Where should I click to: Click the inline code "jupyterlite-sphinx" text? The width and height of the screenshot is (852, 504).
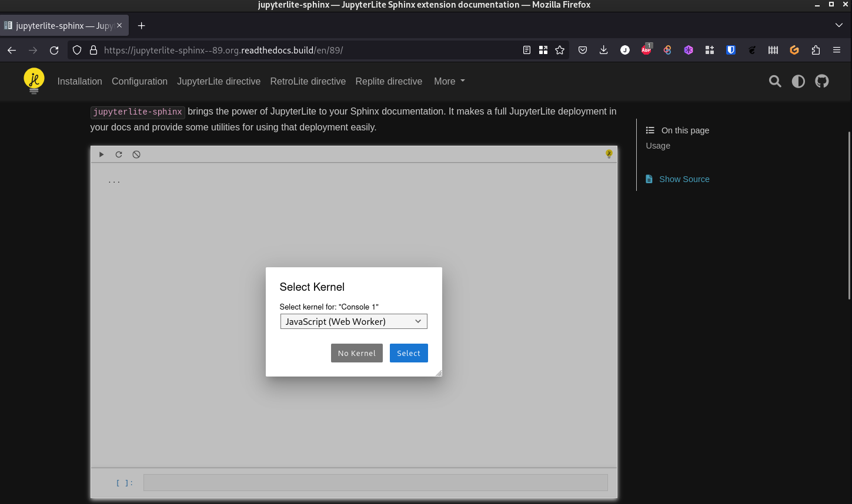click(138, 112)
